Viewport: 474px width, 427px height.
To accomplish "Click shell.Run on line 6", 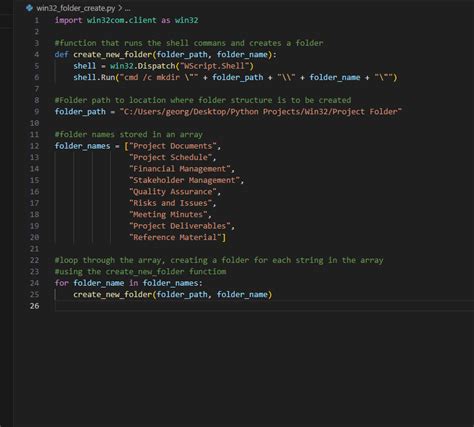I will pos(94,77).
